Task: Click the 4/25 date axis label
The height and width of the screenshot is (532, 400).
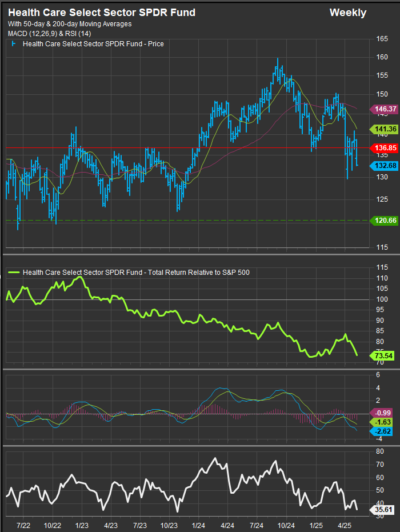Action: tap(345, 526)
